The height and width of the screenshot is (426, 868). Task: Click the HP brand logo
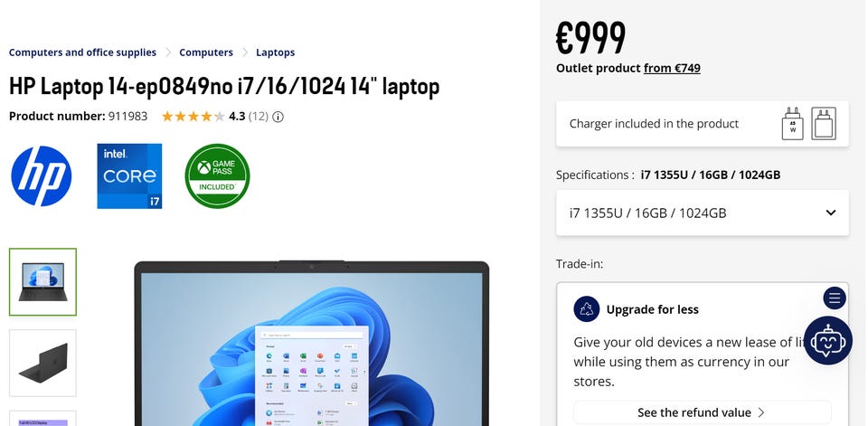click(x=42, y=176)
